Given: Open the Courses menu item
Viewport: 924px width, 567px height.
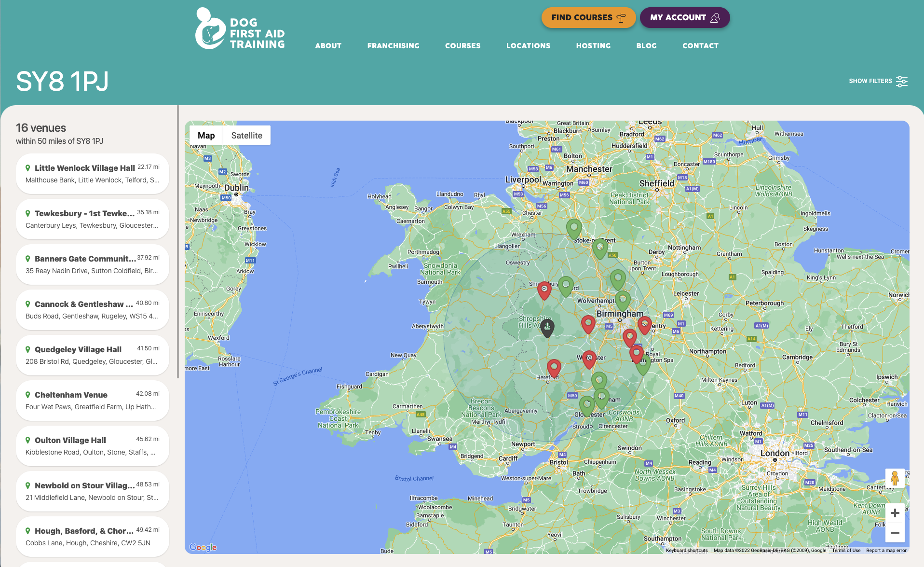Looking at the screenshot, I should click(463, 46).
